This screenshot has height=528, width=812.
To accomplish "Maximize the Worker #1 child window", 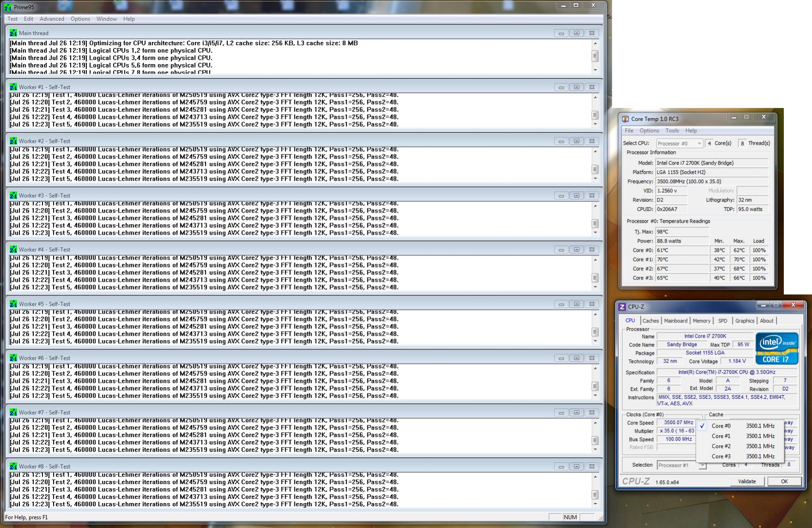I will [576, 87].
